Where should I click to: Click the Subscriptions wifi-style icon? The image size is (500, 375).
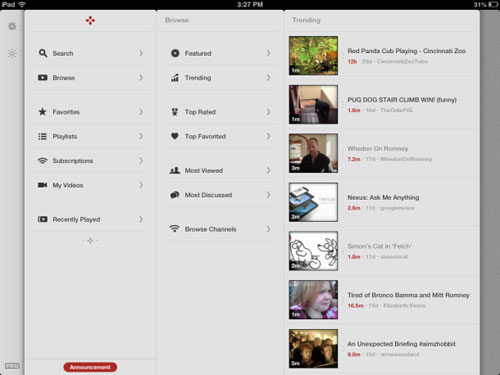[x=42, y=161]
